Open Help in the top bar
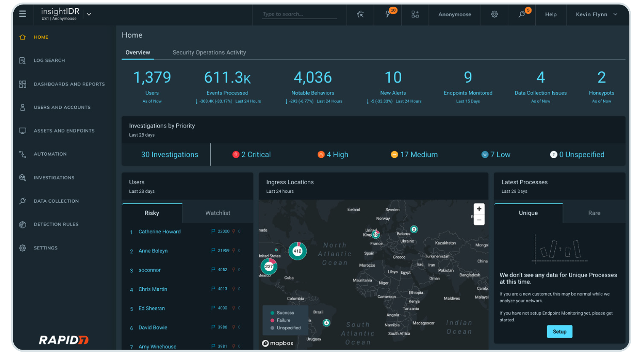644x355 pixels. point(551,14)
